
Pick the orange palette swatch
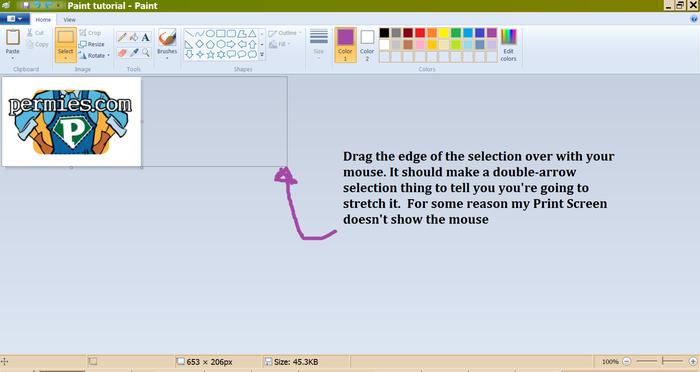pyautogui.click(x=432, y=33)
